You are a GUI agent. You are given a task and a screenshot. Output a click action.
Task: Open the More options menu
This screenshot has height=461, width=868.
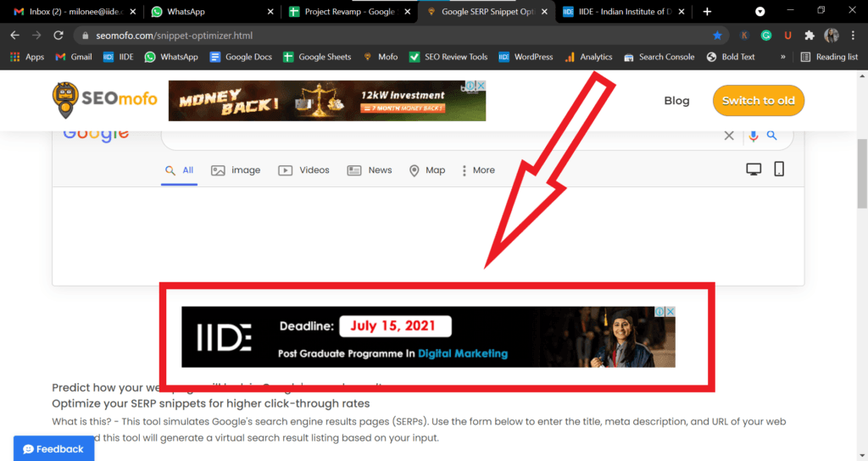pyautogui.click(x=478, y=170)
